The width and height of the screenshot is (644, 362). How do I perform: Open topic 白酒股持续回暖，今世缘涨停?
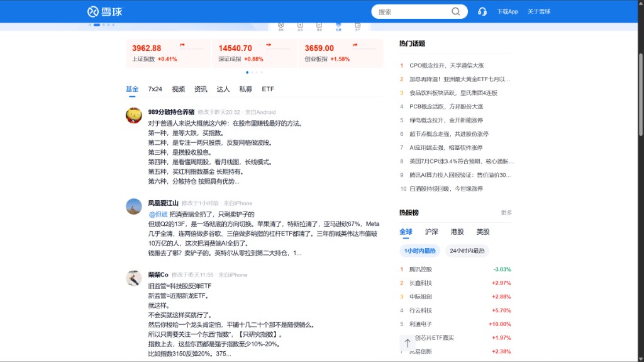[x=446, y=189]
